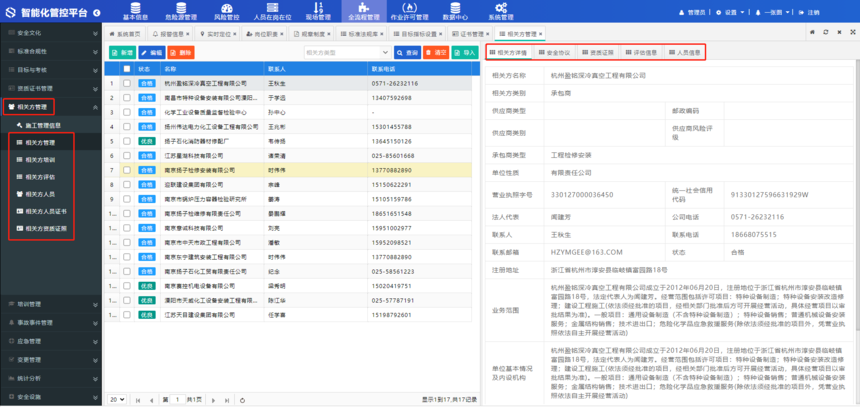The image size is (860, 407).
Task: Check the box for 杭州盈铭深冷真空工程有限公司 row
Action: click(126, 84)
